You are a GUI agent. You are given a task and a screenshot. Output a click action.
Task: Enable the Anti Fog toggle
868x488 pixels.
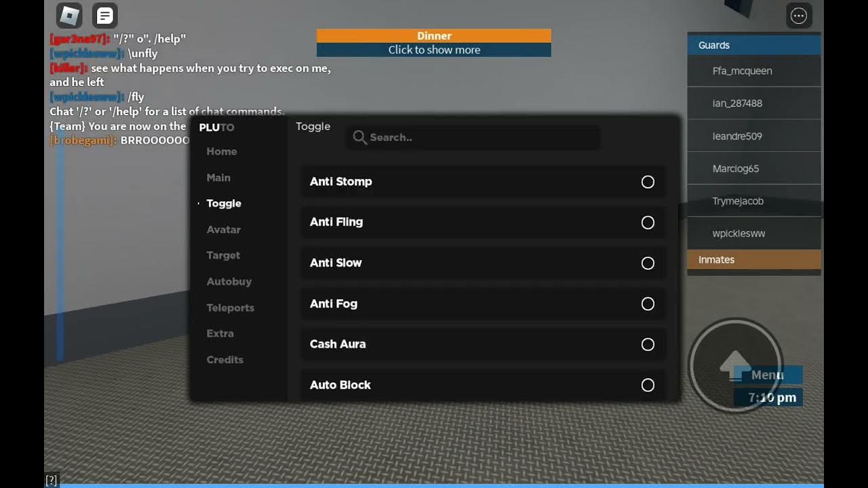point(648,304)
